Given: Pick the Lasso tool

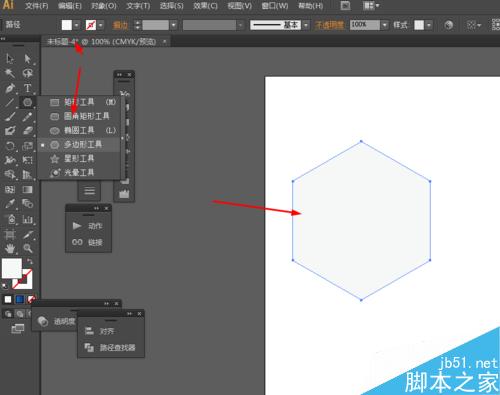Looking at the screenshot, I should (x=28, y=73).
